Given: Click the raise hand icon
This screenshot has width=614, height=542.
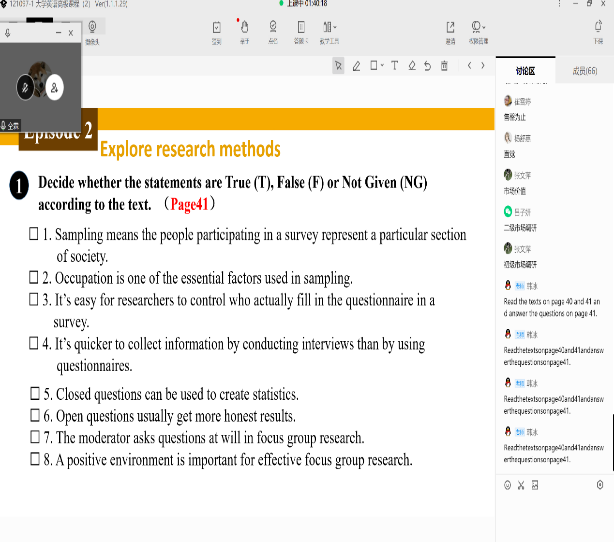Looking at the screenshot, I should click(x=244, y=31).
